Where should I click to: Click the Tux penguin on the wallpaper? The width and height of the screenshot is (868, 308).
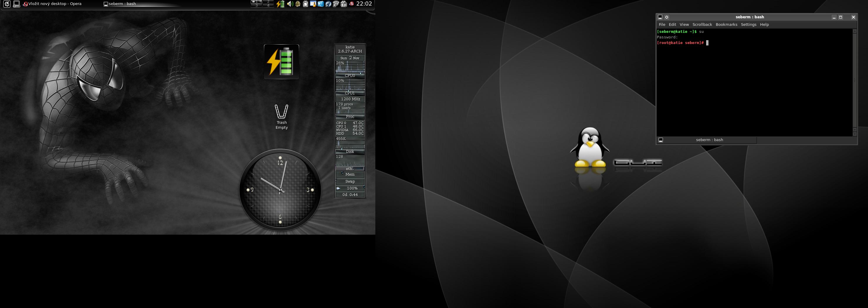click(590, 147)
